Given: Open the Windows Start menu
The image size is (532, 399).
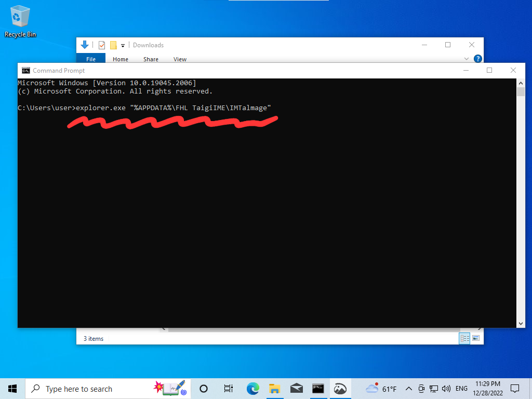Looking at the screenshot, I should tap(12, 389).
